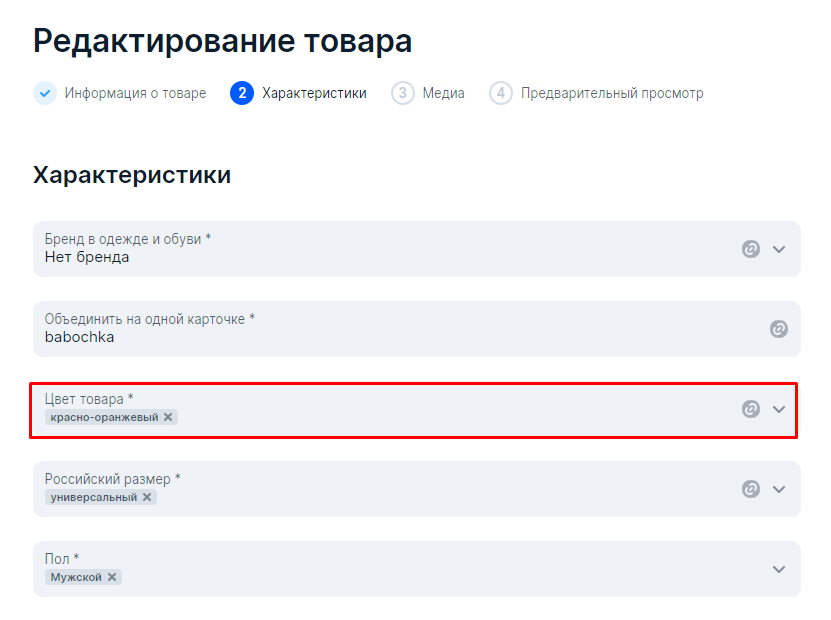
Task: Expand the Бренд в одежде и обуви dropdown
Action: (x=779, y=249)
